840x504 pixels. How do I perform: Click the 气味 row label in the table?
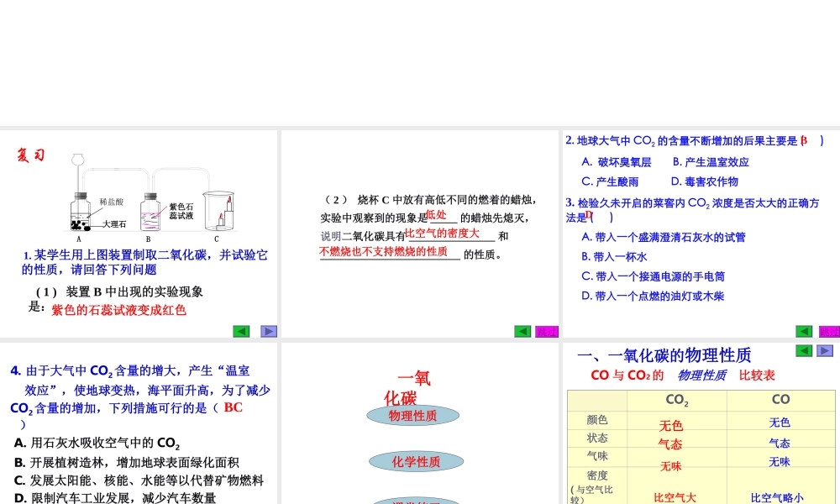[x=597, y=456]
